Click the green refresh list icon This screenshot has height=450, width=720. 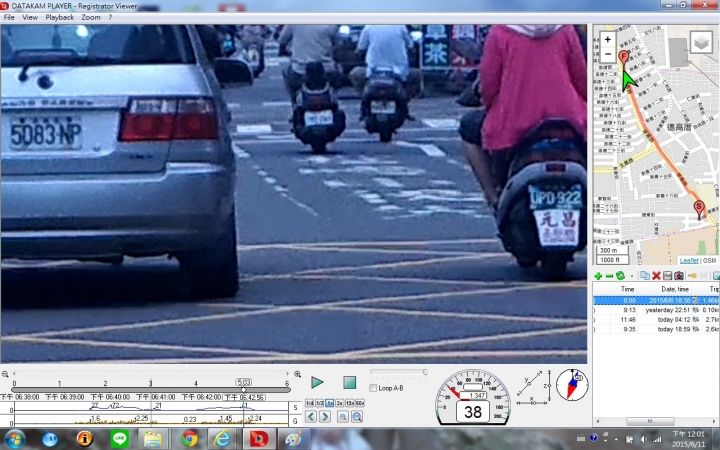[620, 276]
